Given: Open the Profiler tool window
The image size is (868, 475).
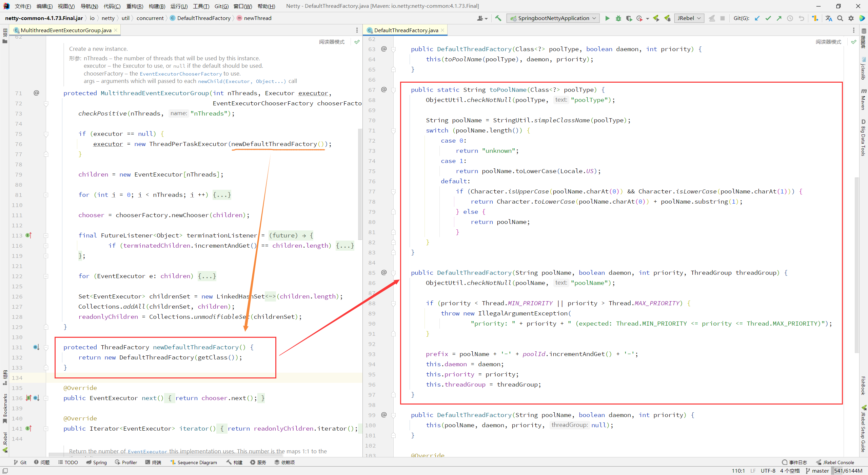Looking at the screenshot, I should pos(126,462).
